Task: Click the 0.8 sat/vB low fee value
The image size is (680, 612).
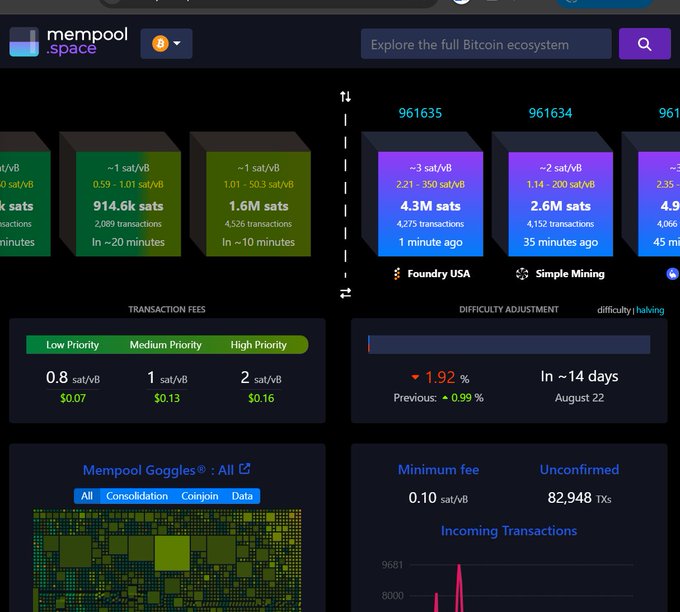Action: (x=73, y=378)
